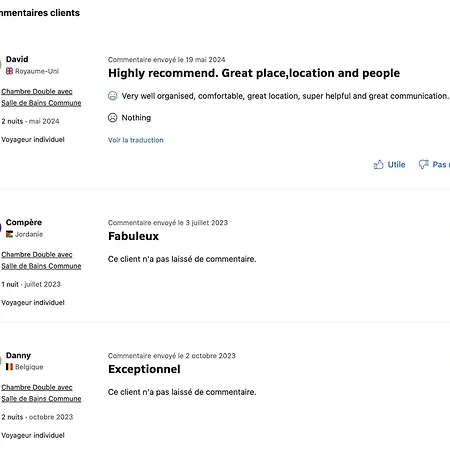The width and height of the screenshot is (450, 450).
Task: Click the United Kingdom flag icon
Action: (x=9, y=71)
